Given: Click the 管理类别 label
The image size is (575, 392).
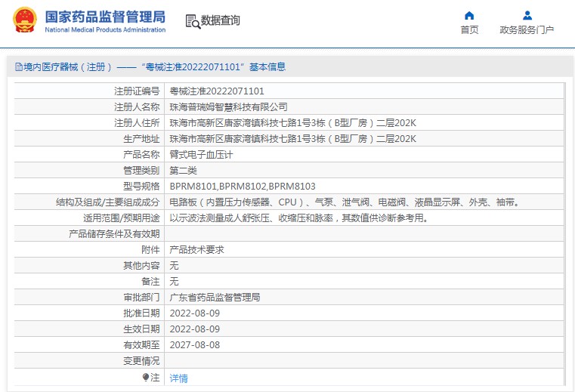Looking at the screenshot, I should (x=141, y=170).
